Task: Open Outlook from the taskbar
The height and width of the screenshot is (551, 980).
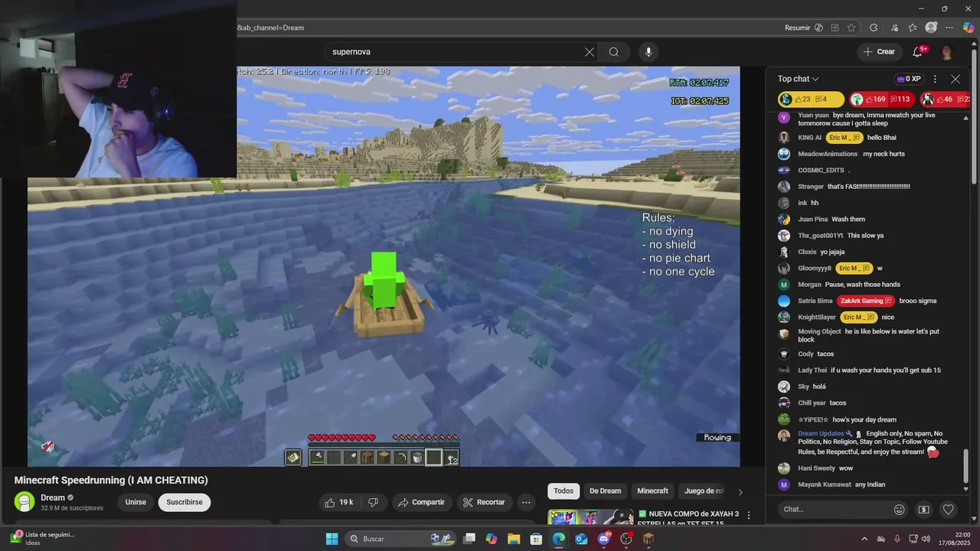Action: pos(581,539)
